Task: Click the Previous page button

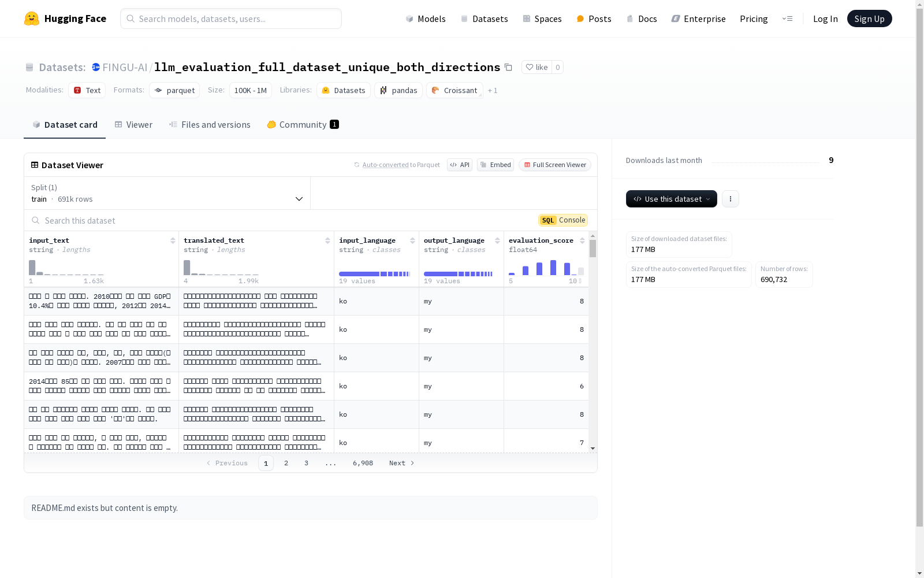Action: [226, 463]
